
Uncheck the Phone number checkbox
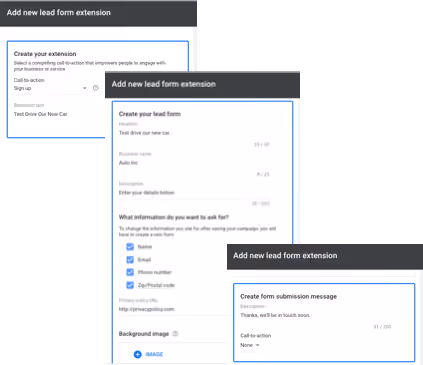click(130, 272)
